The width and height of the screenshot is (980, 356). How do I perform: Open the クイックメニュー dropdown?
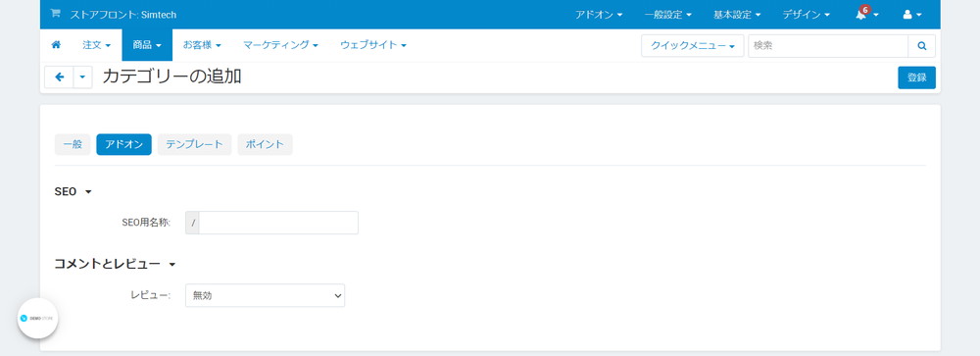693,46
